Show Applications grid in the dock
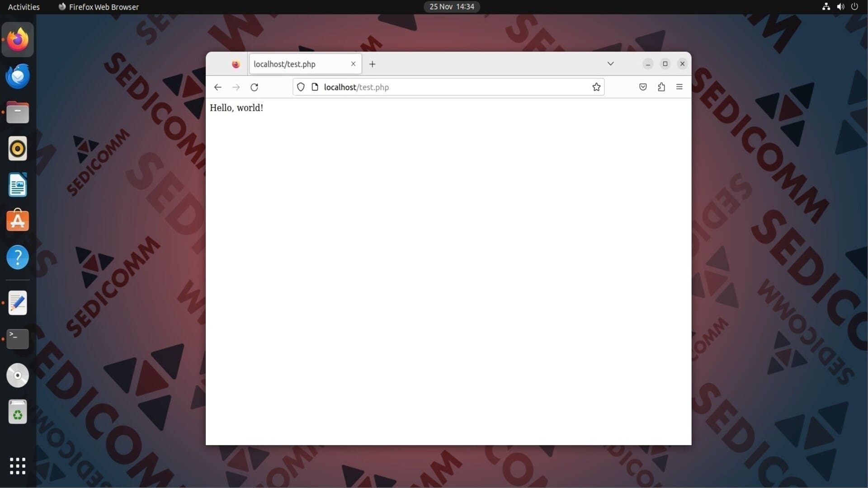 click(18, 466)
